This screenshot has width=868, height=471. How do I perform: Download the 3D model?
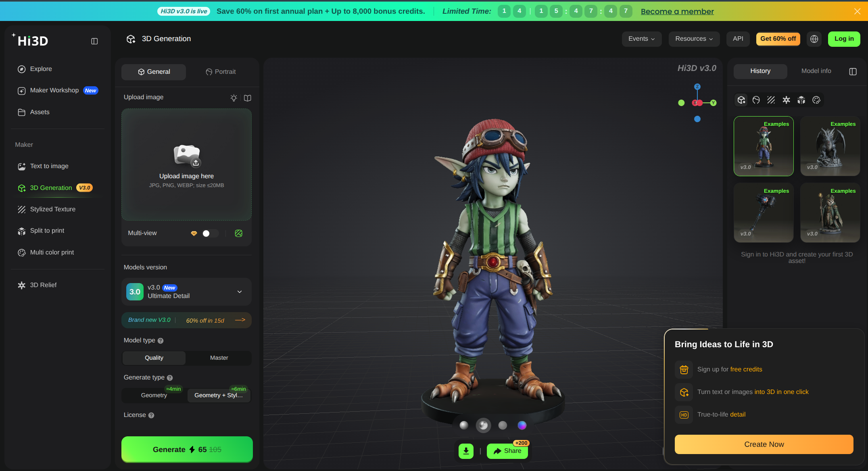(x=466, y=451)
